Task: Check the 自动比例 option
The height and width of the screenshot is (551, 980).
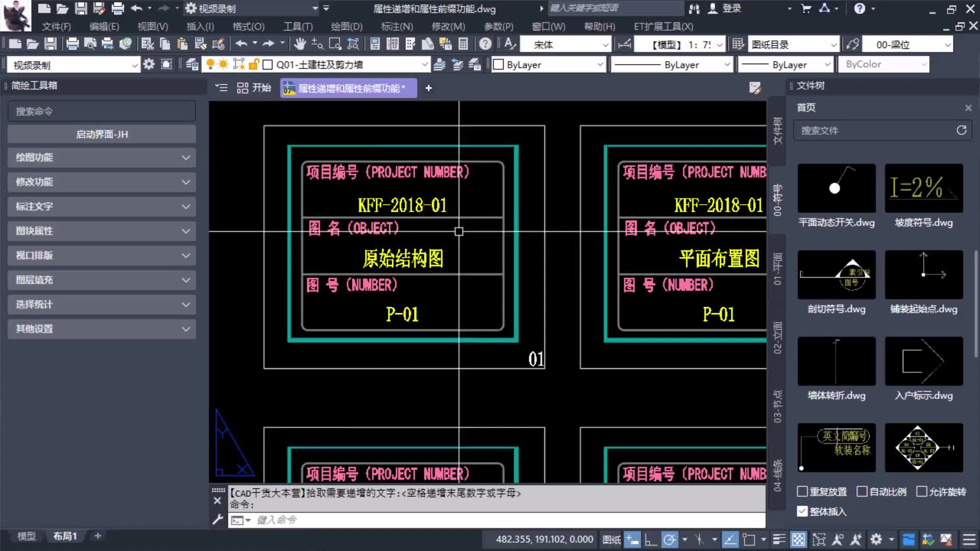Action: [862, 491]
